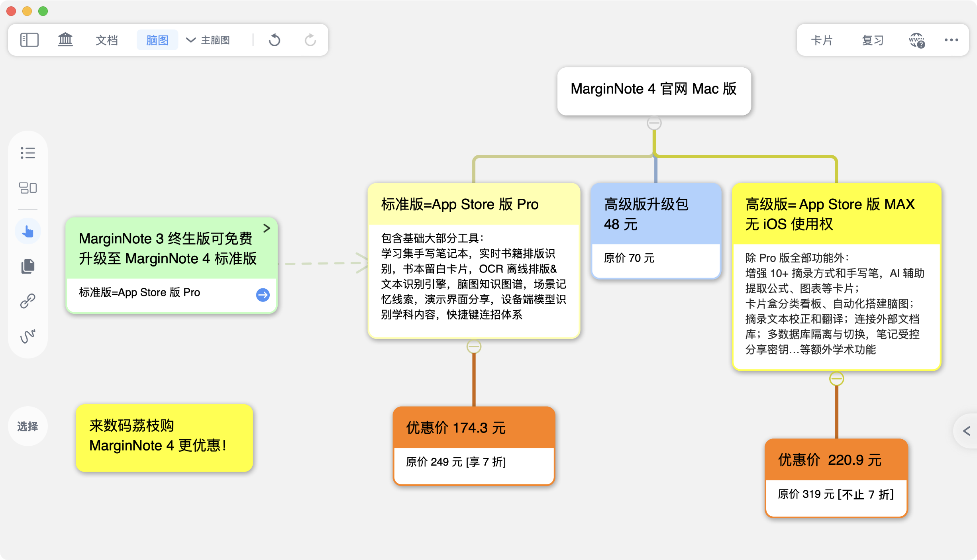This screenshot has height=560, width=977.
Task: Click the redo arrow
Action: pos(310,40)
